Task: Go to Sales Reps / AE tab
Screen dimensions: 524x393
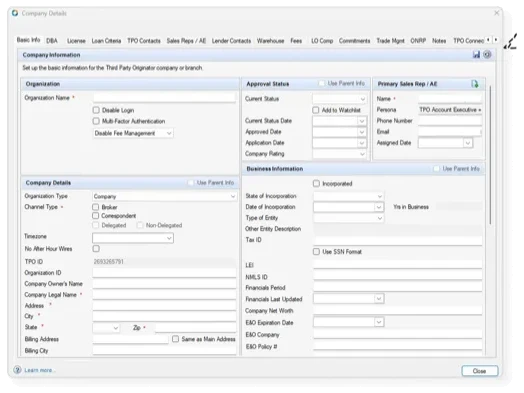Action: click(186, 41)
